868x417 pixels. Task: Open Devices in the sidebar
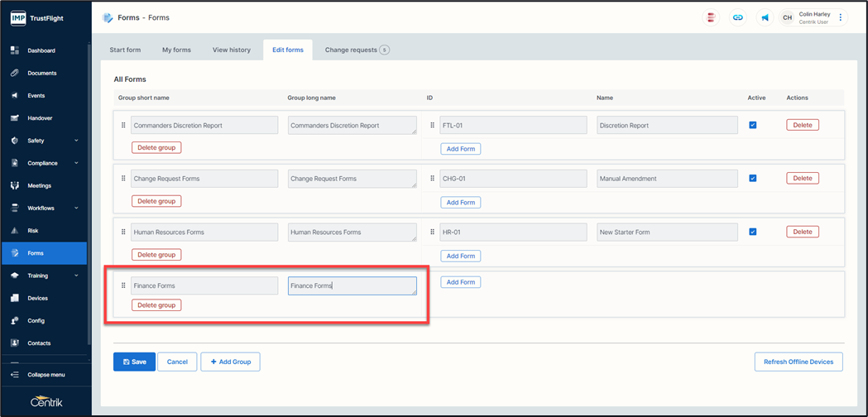(x=37, y=298)
